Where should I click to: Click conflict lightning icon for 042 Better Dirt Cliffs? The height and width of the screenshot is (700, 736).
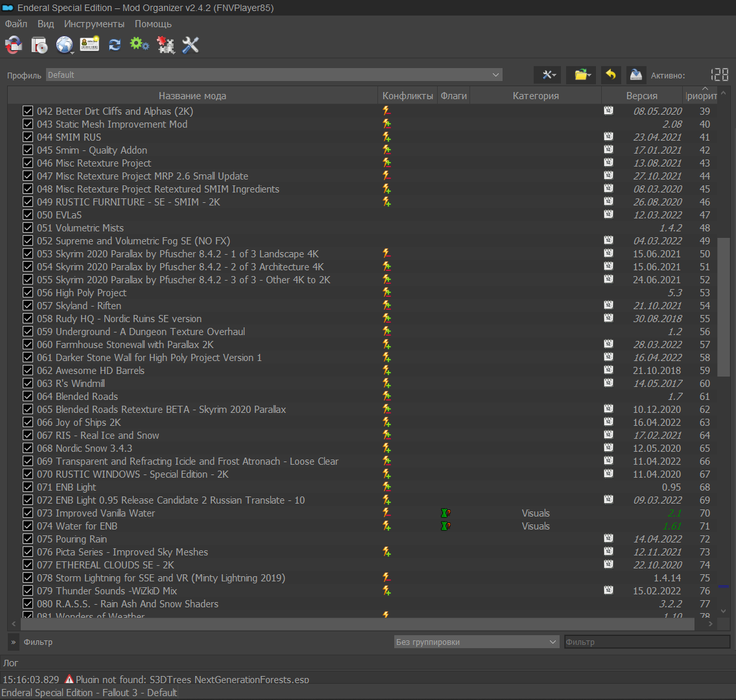click(x=386, y=111)
